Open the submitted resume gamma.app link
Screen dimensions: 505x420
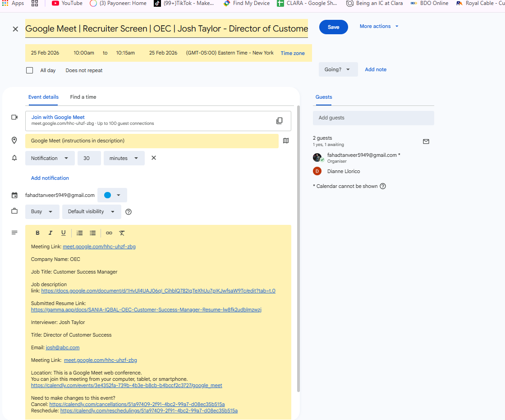(146, 310)
